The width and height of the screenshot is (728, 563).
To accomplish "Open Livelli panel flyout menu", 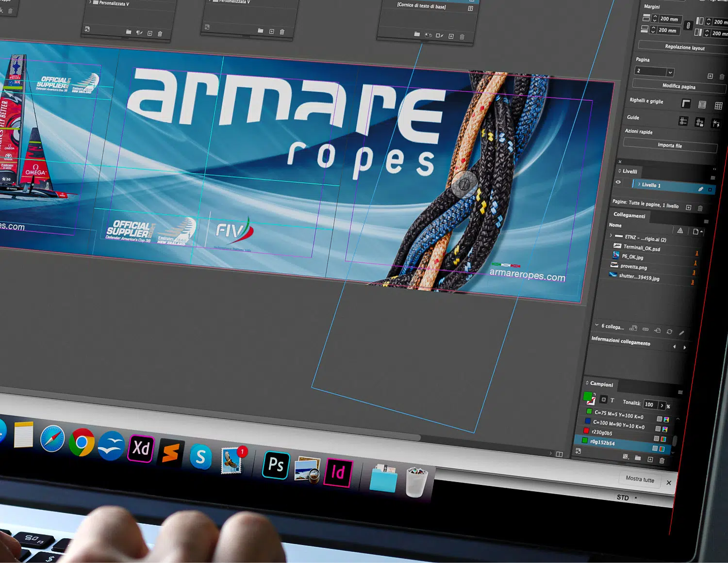I will 713,178.
